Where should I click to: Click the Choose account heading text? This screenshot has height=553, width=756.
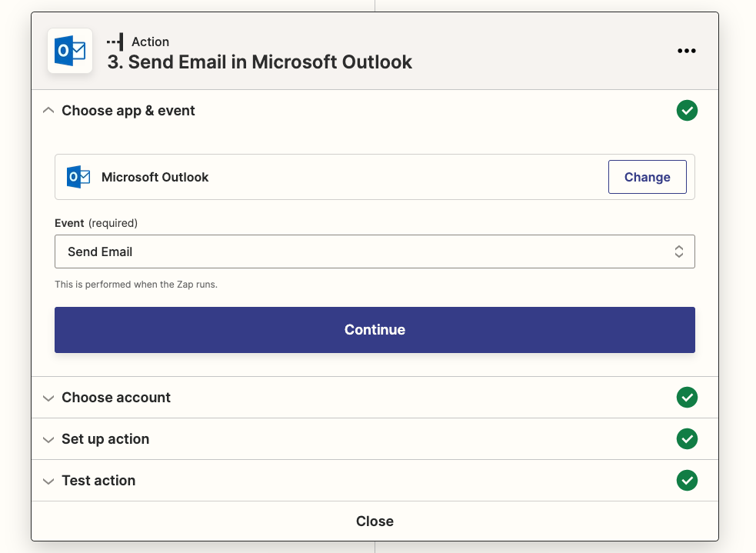[116, 398]
